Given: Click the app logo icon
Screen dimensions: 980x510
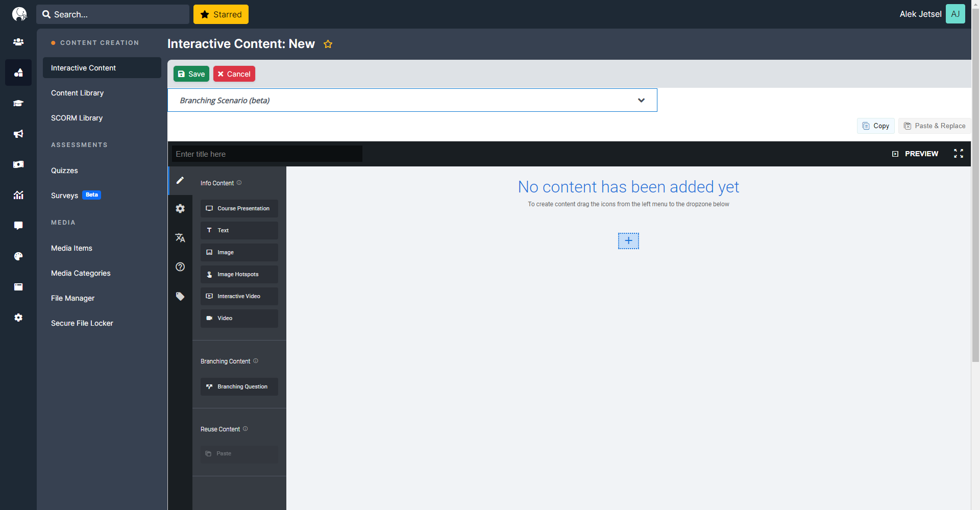Looking at the screenshot, I should pyautogui.click(x=19, y=14).
